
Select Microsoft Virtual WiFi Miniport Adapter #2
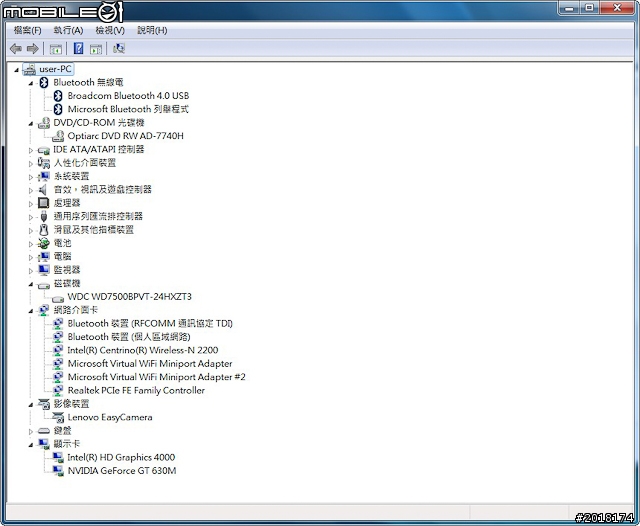(x=157, y=377)
